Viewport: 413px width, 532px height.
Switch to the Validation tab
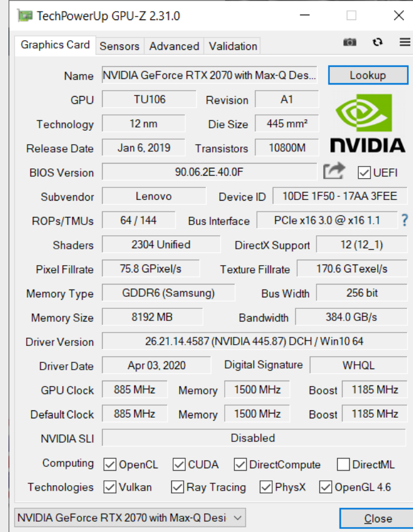233,46
